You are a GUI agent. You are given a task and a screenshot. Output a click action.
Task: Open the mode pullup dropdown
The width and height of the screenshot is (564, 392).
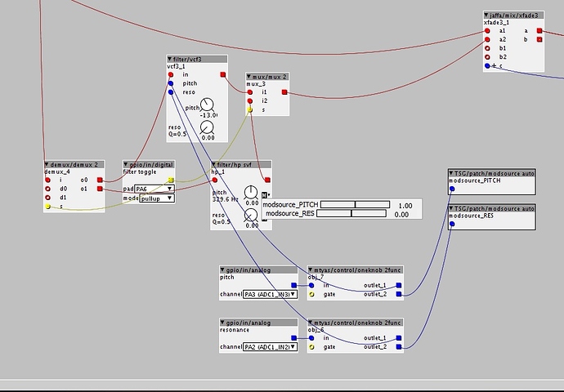click(x=157, y=198)
